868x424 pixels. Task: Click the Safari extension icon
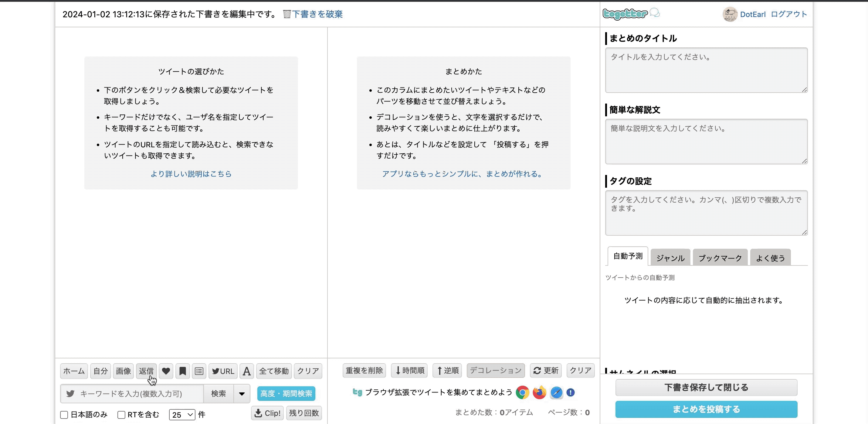(x=556, y=393)
